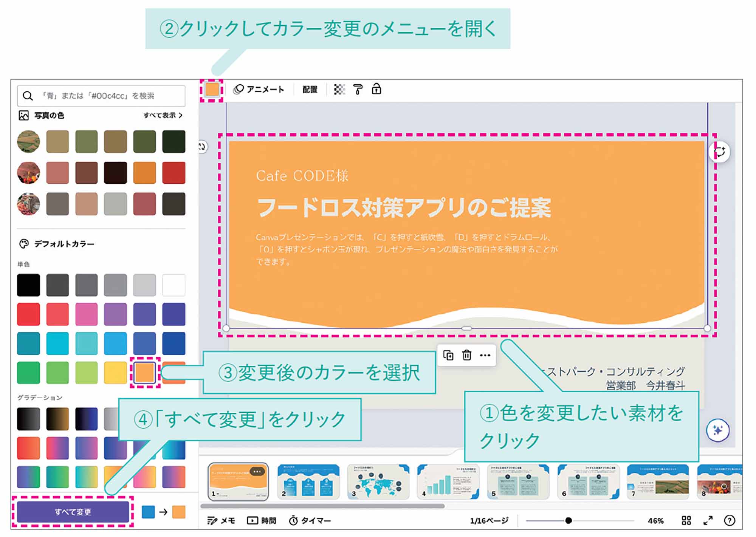Open slide 1 thumbnail options menu
756x537 pixels.
click(257, 471)
